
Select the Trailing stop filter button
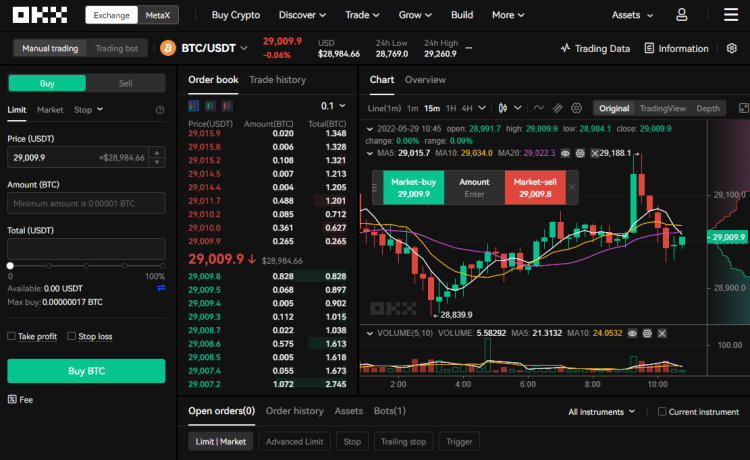click(403, 441)
